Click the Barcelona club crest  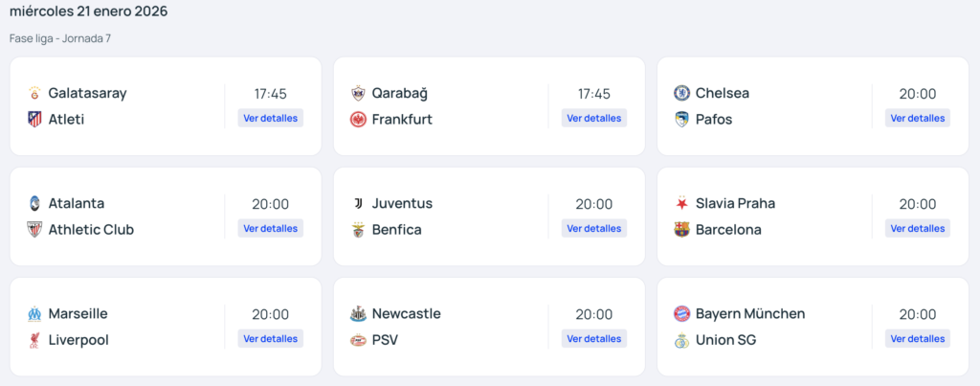(x=682, y=230)
